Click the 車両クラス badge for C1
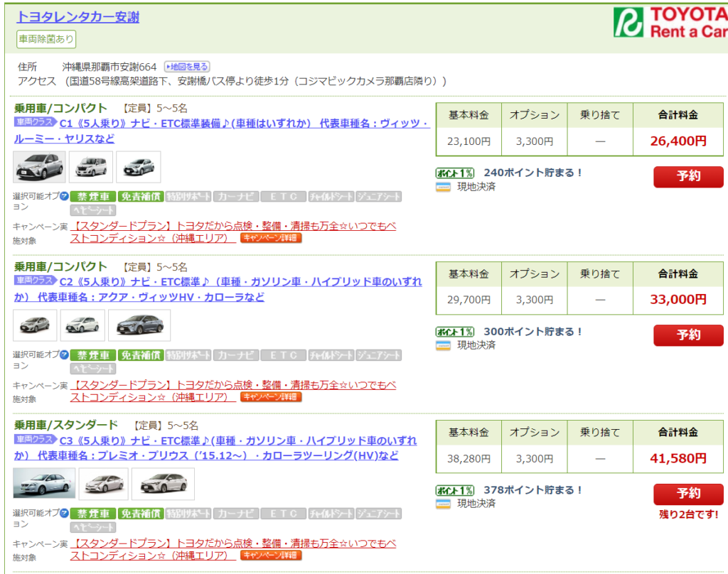This screenshot has height=574, width=728. click(35, 122)
